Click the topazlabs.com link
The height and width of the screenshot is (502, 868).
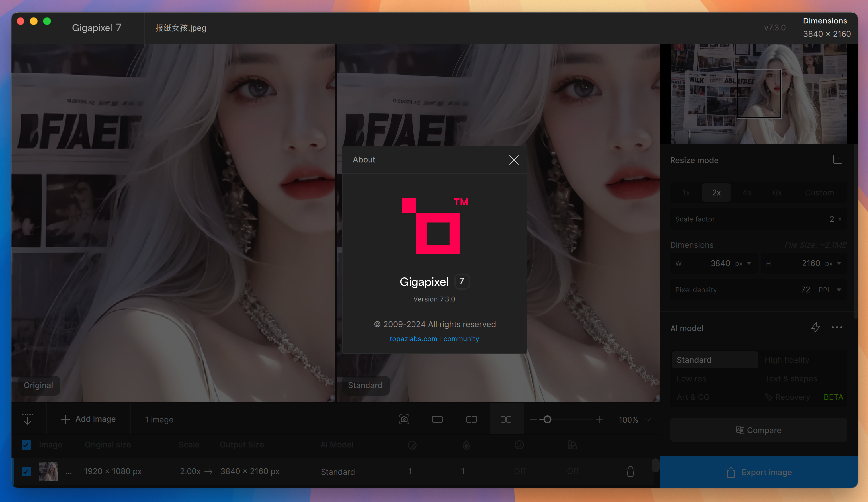pyautogui.click(x=414, y=338)
